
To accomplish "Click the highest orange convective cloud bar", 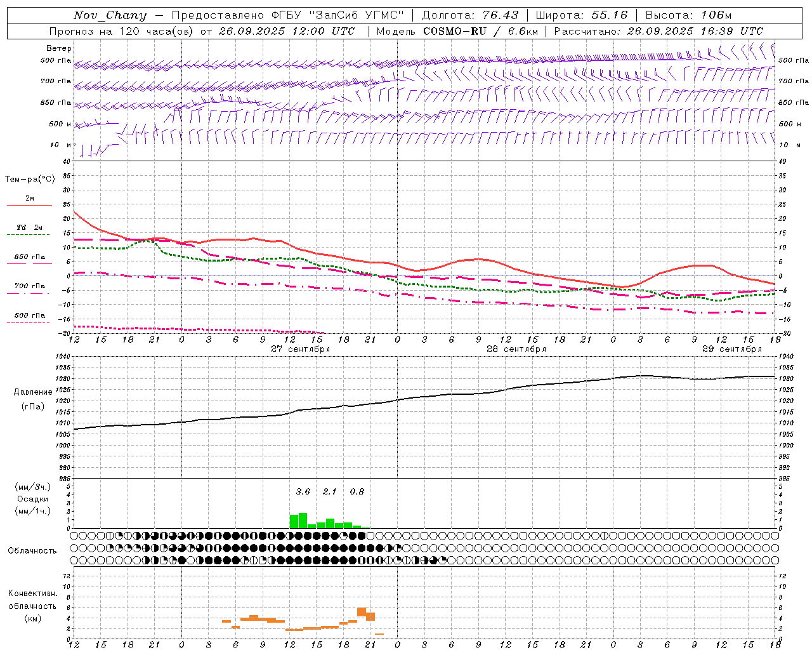I will [x=362, y=612].
